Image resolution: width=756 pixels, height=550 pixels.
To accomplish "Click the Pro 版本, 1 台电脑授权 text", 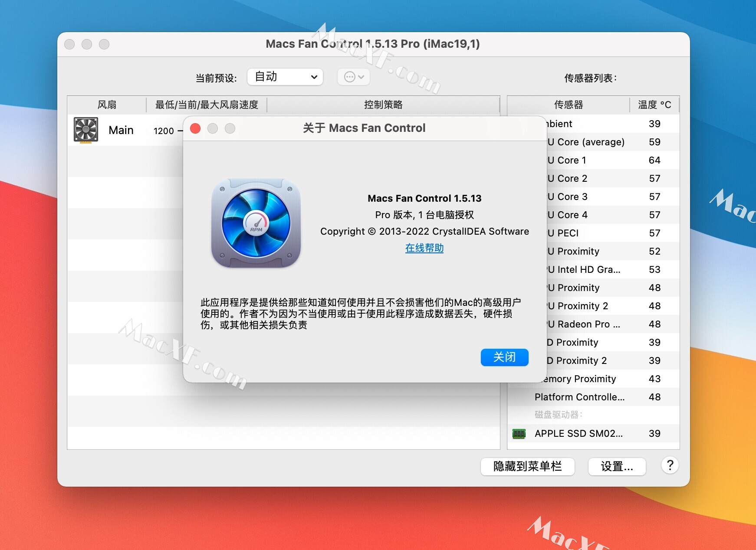I will tap(424, 215).
